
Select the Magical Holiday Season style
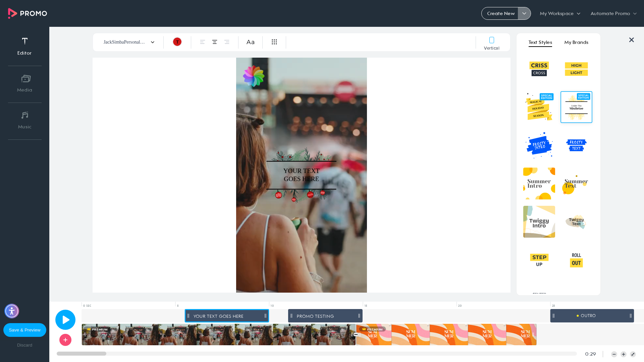pyautogui.click(x=539, y=107)
